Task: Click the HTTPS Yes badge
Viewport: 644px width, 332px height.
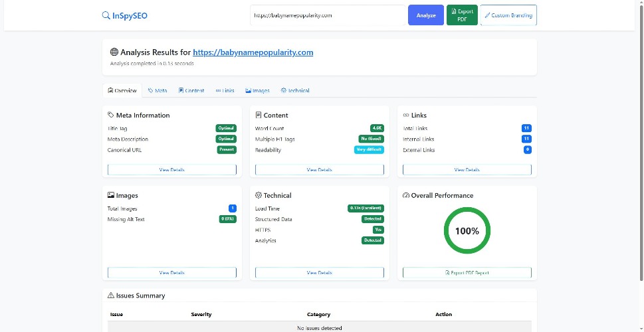Action: coord(378,230)
